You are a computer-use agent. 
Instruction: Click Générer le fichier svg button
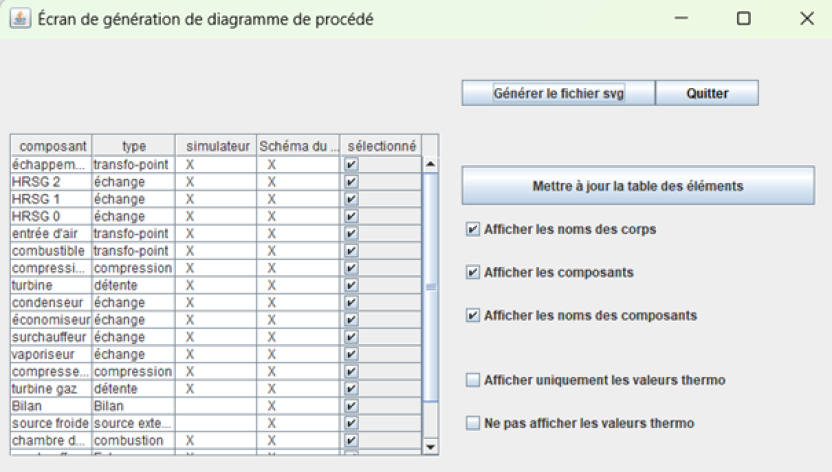tap(558, 93)
